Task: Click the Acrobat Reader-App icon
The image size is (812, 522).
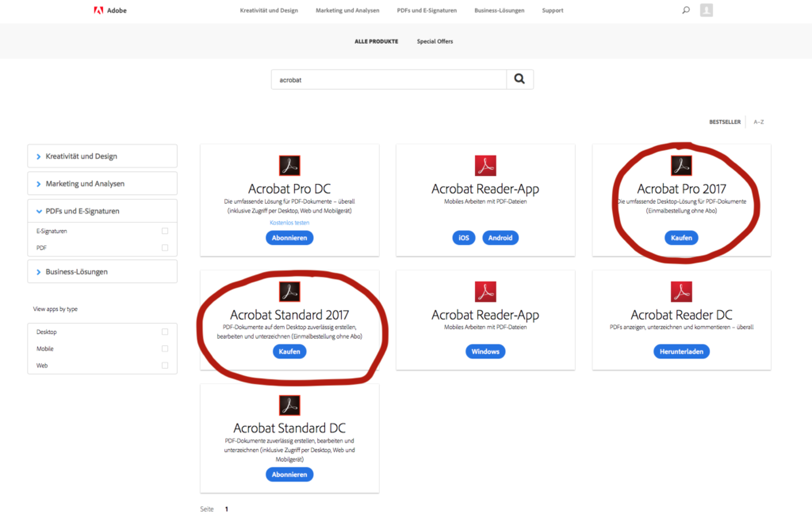Action: [485, 166]
